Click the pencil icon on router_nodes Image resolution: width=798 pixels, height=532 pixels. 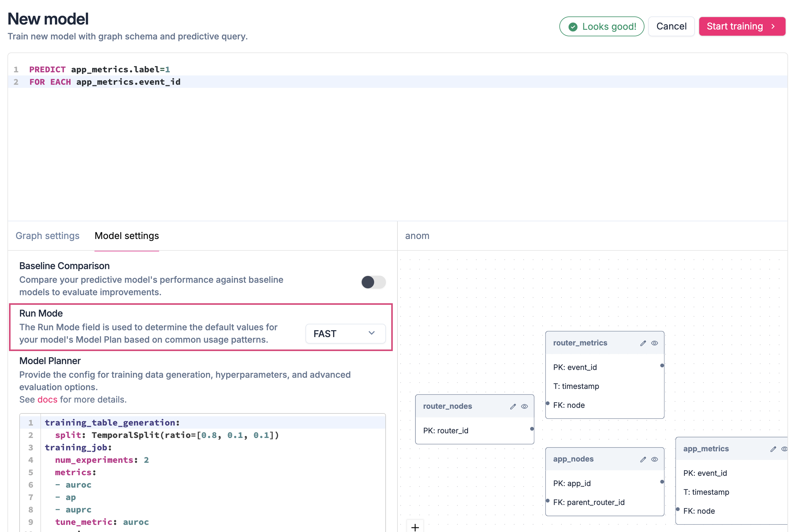513,407
